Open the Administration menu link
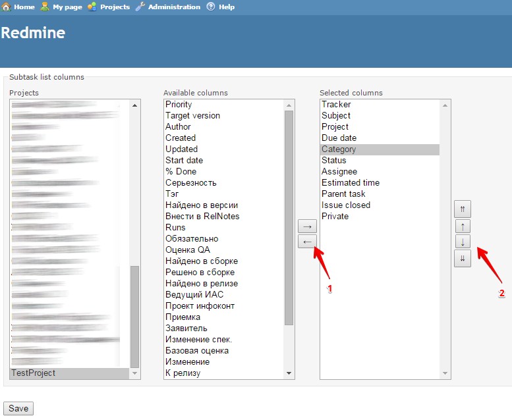The height and width of the screenshot is (420, 512). [x=174, y=7]
